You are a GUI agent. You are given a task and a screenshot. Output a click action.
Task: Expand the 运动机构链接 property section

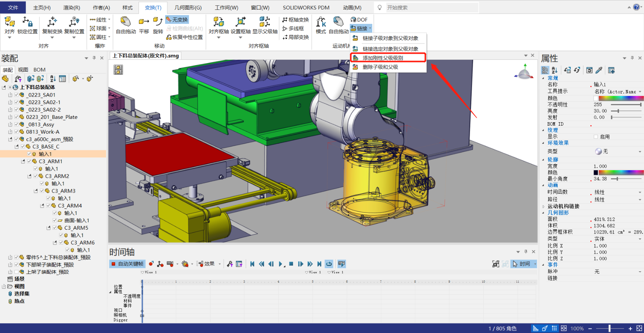pyautogui.click(x=543, y=206)
